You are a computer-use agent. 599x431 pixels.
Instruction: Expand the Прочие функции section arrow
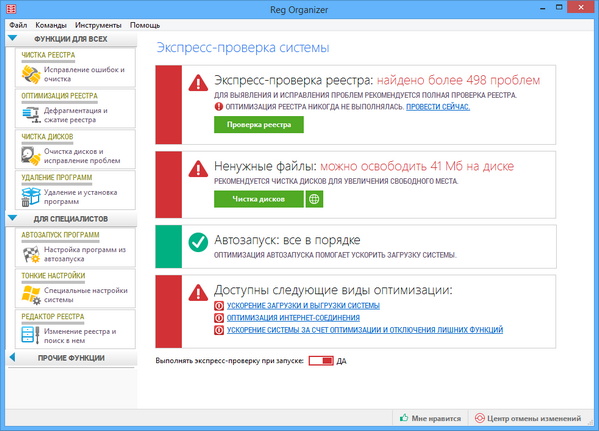pyautogui.click(x=12, y=357)
